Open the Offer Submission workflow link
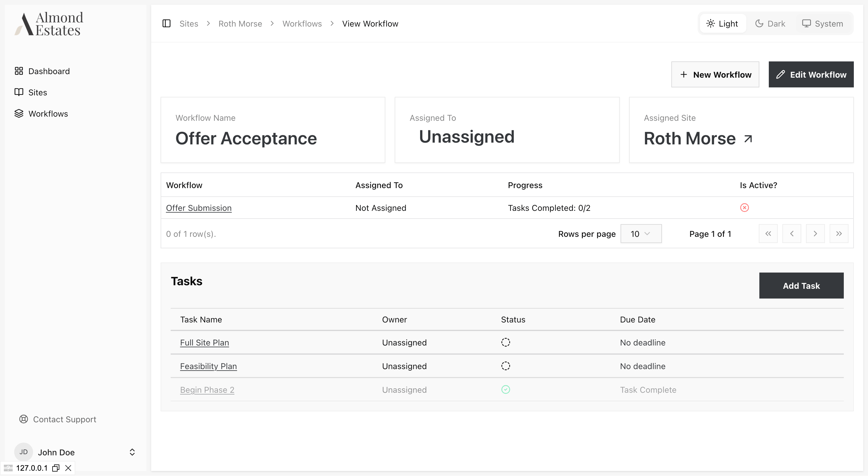This screenshot has height=476, width=868. [x=198, y=208]
